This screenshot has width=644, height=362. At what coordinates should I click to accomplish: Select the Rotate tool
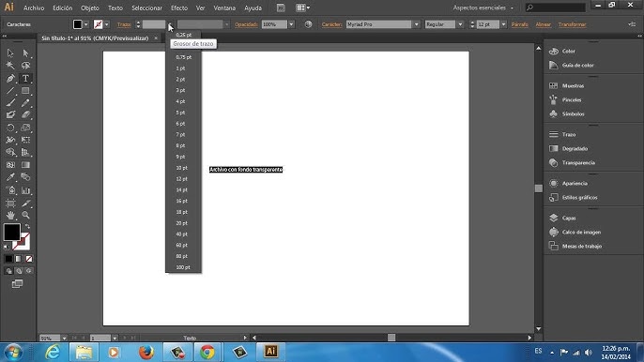(10, 128)
